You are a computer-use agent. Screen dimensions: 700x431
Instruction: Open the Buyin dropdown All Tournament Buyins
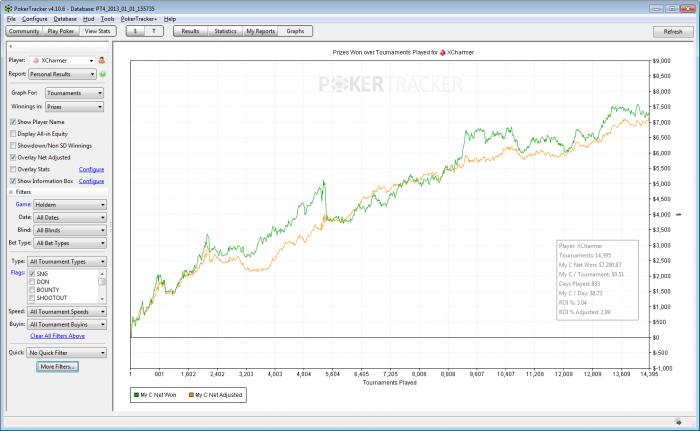pyautogui.click(x=67, y=324)
